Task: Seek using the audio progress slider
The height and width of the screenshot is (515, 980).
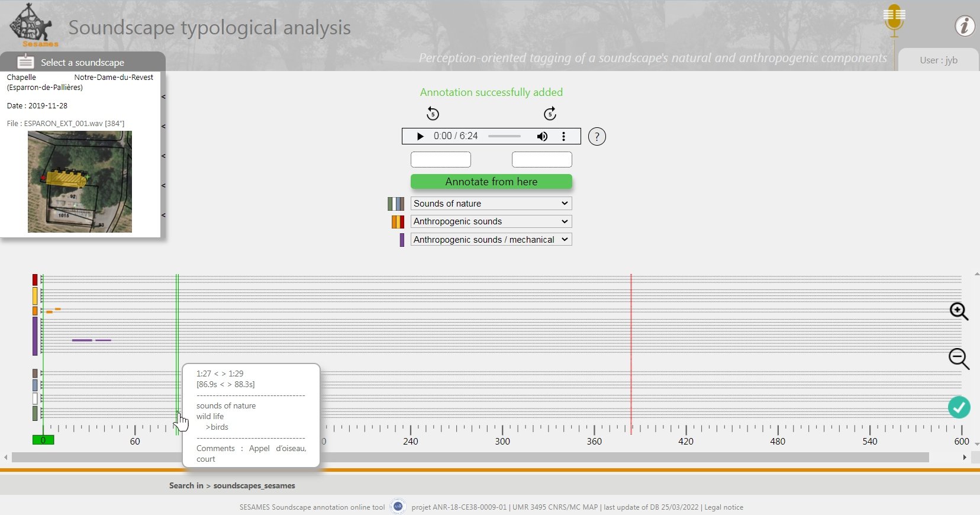Action: pyautogui.click(x=504, y=136)
